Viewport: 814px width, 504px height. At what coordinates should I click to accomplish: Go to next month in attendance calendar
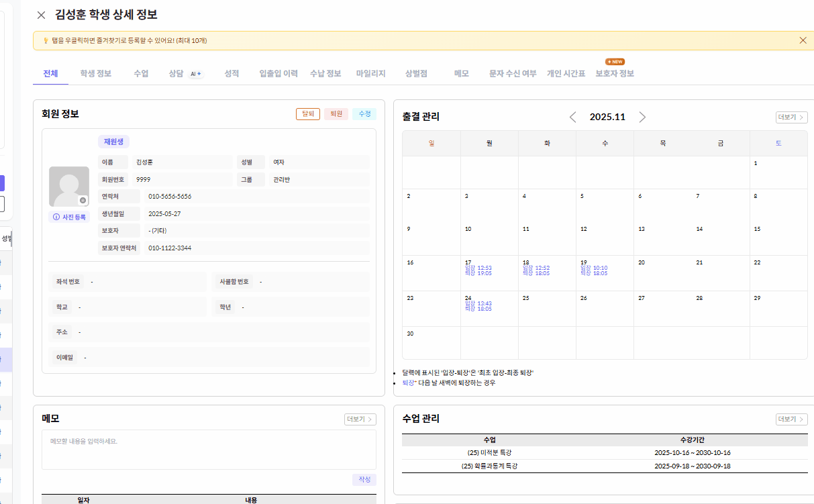coord(642,117)
